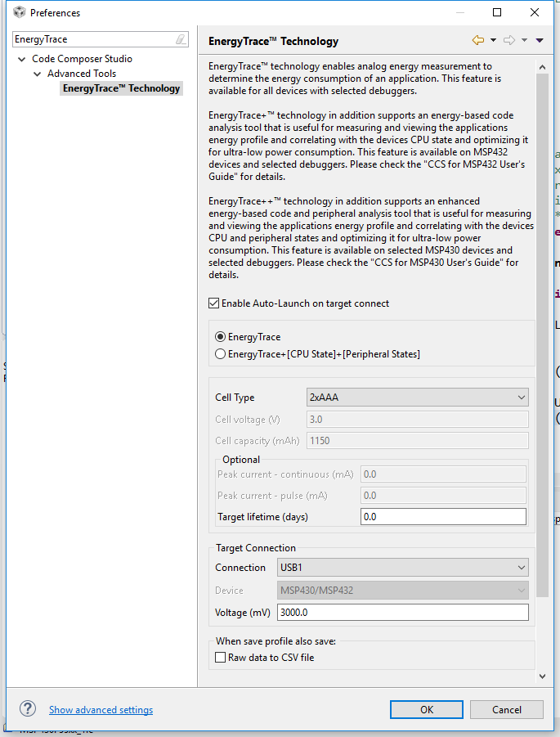
Task: Select EnergyTrace Technology tree item
Action: 121,88
